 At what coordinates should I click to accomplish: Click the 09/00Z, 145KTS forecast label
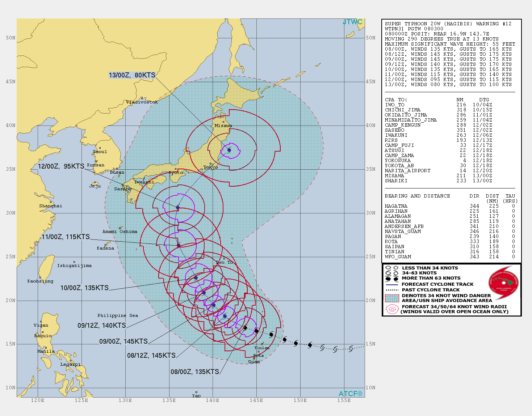123,341
